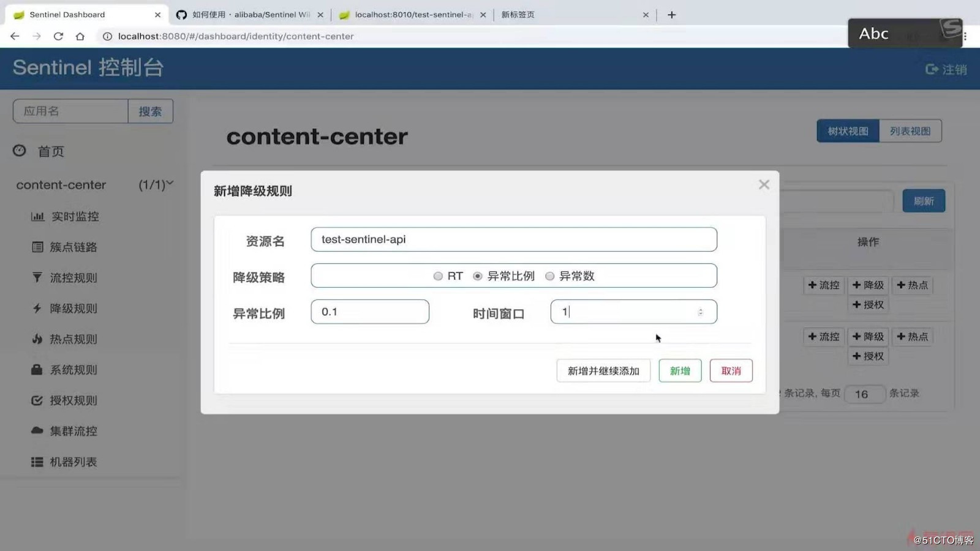Image resolution: width=980 pixels, height=551 pixels.
Task: Click +流控 in the first row
Action: pos(823,285)
